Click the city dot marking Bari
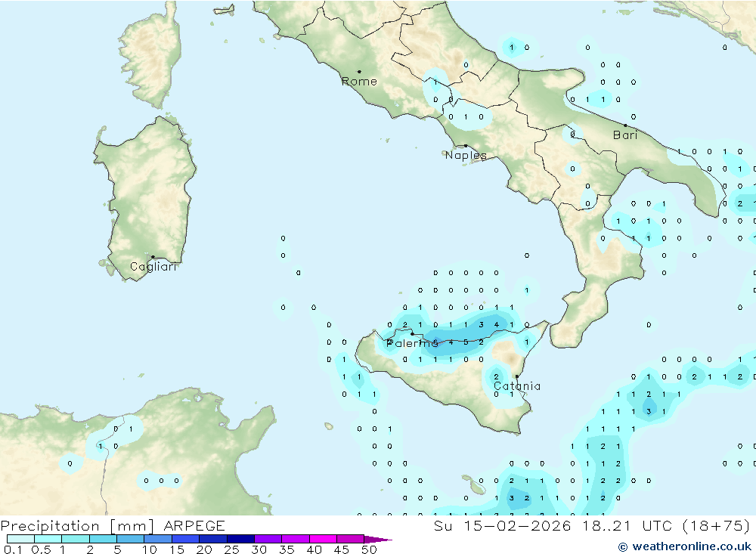This screenshot has height=554, width=756. click(625, 125)
